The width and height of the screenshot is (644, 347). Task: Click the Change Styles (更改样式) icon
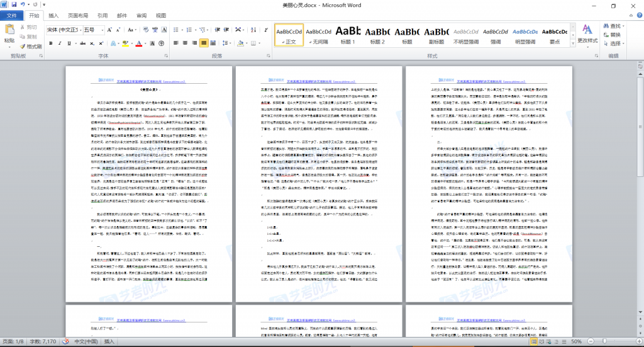(x=587, y=33)
